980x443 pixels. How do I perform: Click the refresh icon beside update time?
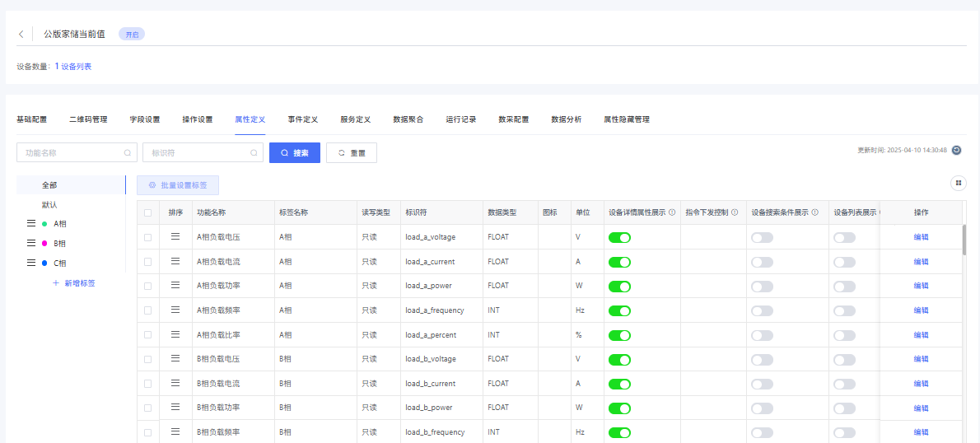click(956, 150)
